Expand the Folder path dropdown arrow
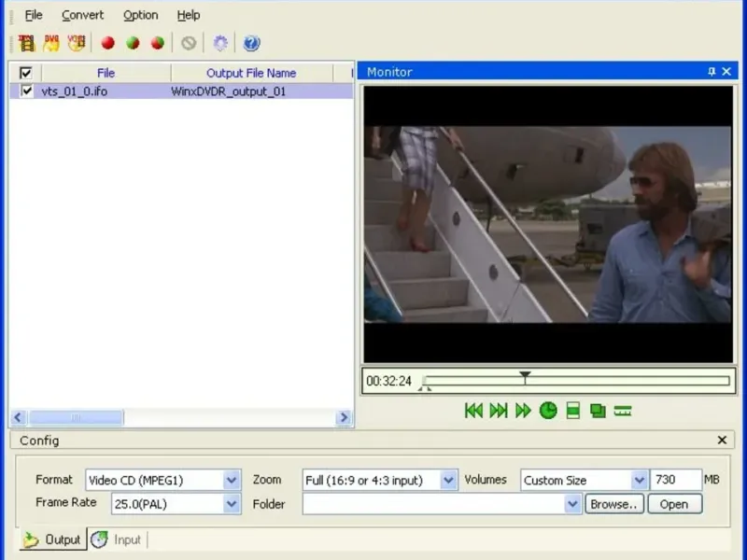 click(572, 504)
